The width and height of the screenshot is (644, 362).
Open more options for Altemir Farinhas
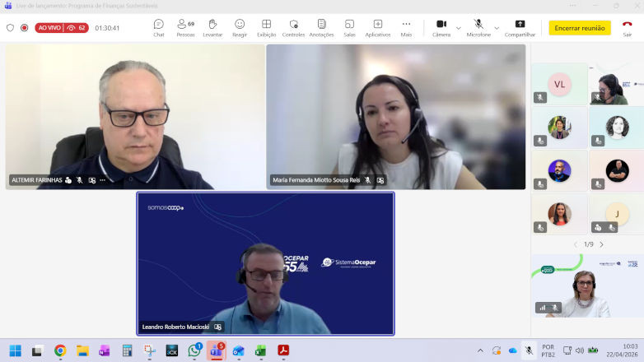pyautogui.click(x=103, y=180)
